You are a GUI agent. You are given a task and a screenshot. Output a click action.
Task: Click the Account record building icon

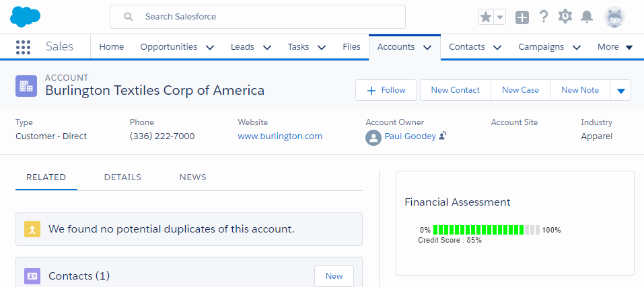coord(26,86)
